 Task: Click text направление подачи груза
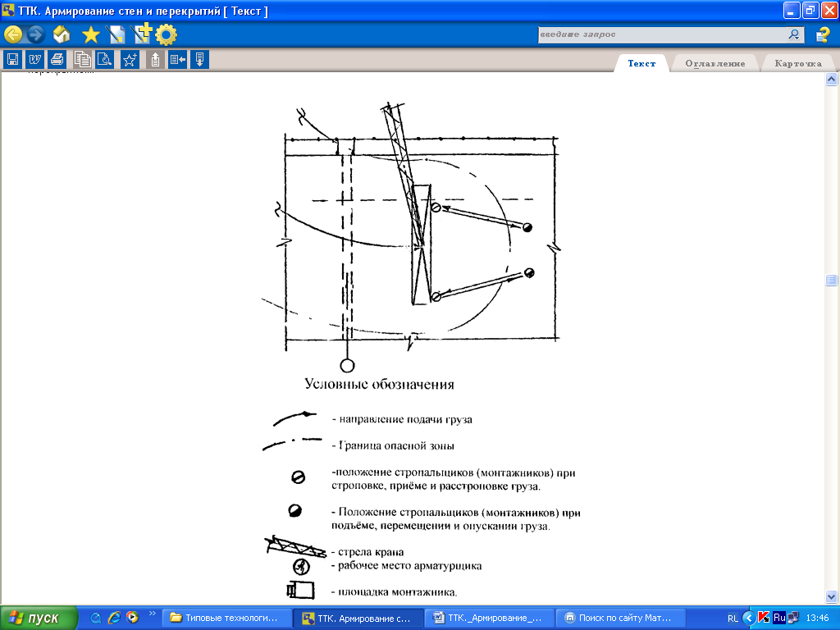(x=405, y=419)
